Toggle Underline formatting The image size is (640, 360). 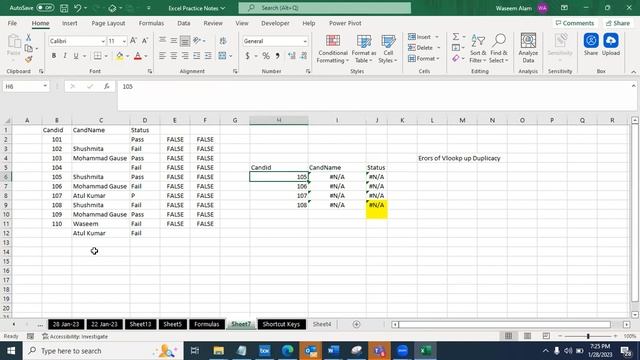click(x=76, y=56)
